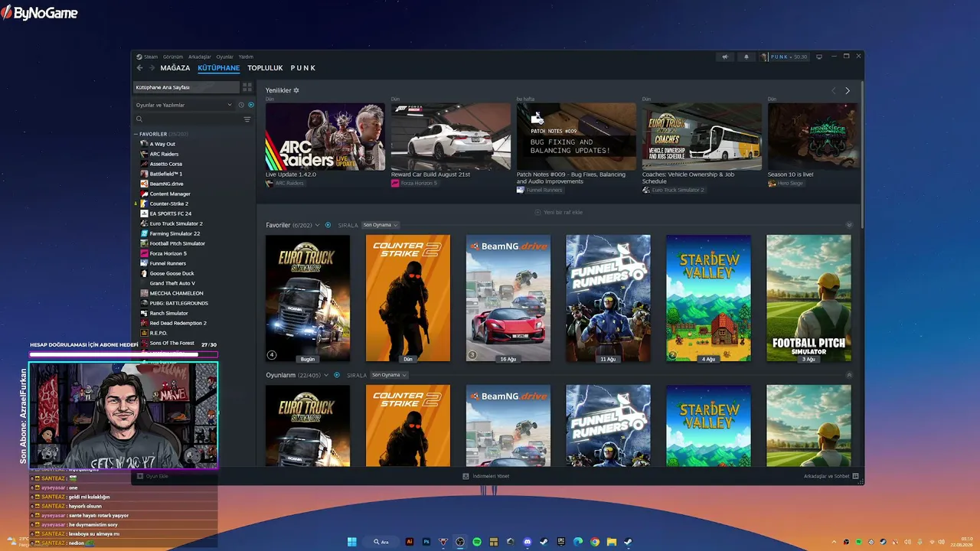The image size is (980, 551).
Task: Open Adobe Illustrator from the taskbar
Action: [x=410, y=542]
